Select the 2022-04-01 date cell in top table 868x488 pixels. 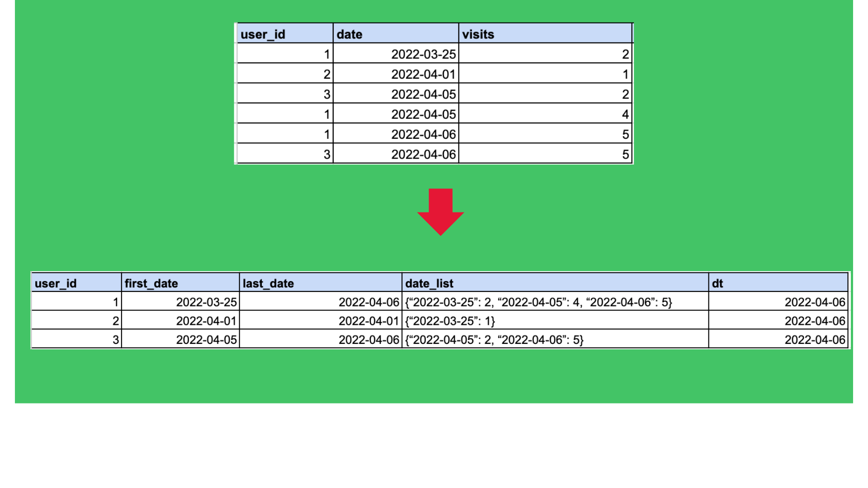[423, 74]
